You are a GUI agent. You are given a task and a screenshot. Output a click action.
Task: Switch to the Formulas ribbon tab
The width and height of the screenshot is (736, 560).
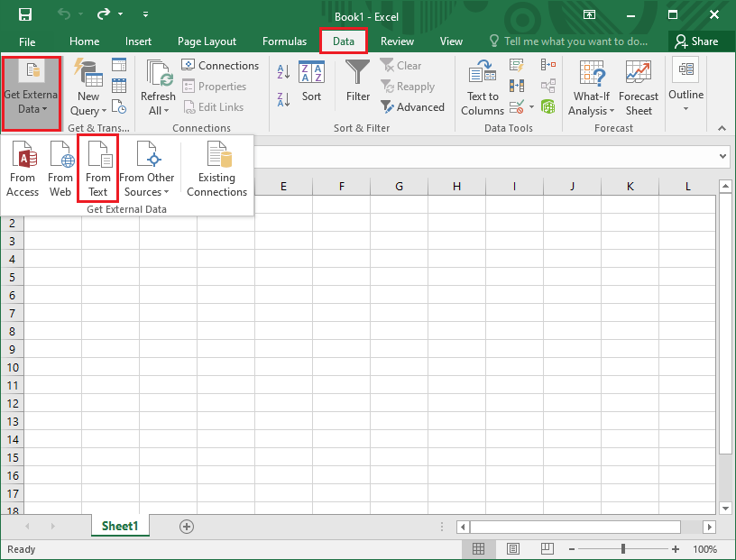click(x=284, y=41)
